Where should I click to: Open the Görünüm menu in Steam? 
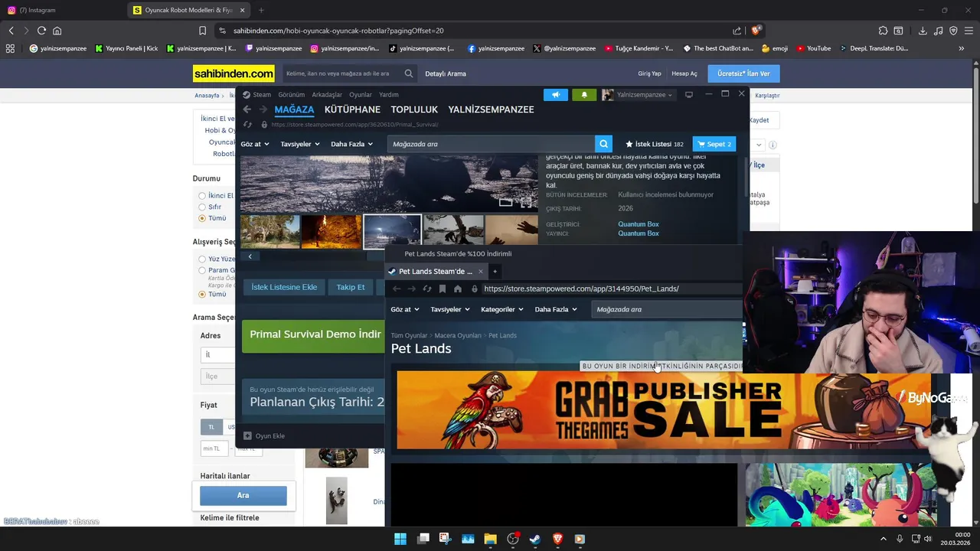pos(292,95)
